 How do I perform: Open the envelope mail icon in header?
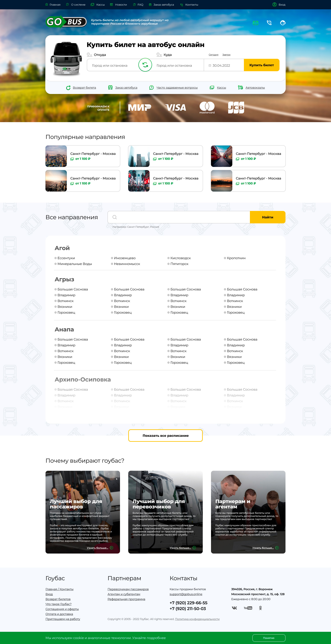click(x=255, y=23)
